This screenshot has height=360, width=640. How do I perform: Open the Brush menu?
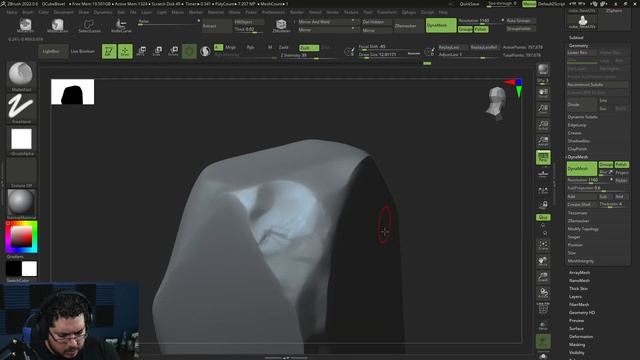coord(28,12)
